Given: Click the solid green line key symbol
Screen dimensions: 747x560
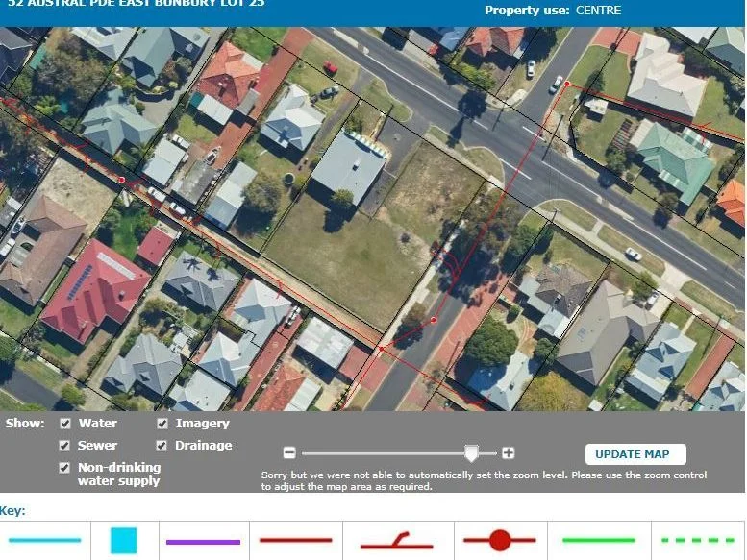Looking at the screenshot, I should point(599,541).
